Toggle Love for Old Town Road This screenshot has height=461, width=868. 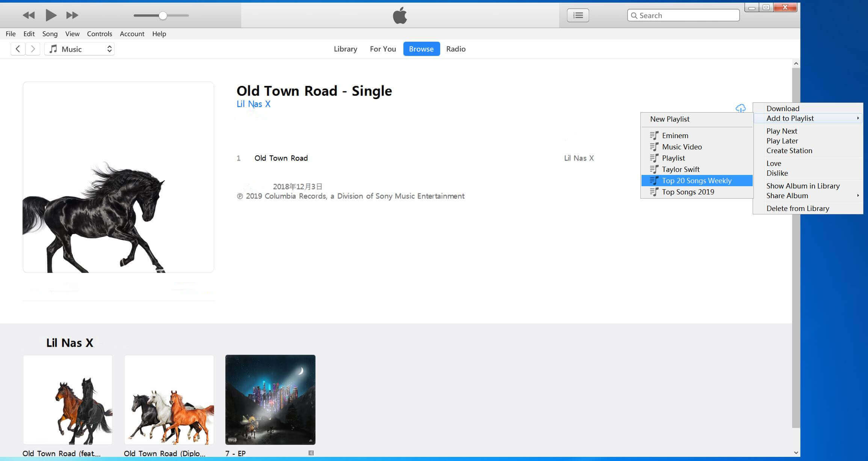click(x=774, y=163)
